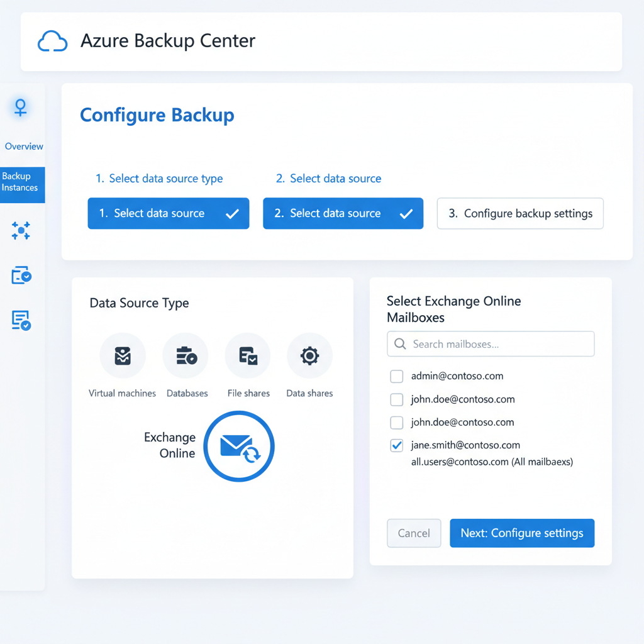Click checkmark on first Select data source step
The width and height of the screenshot is (644, 644).
tap(232, 214)
